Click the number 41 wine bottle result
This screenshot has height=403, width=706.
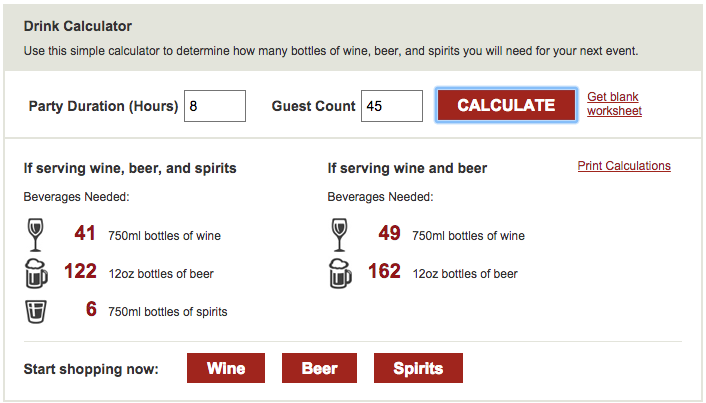tap(85, 233)
